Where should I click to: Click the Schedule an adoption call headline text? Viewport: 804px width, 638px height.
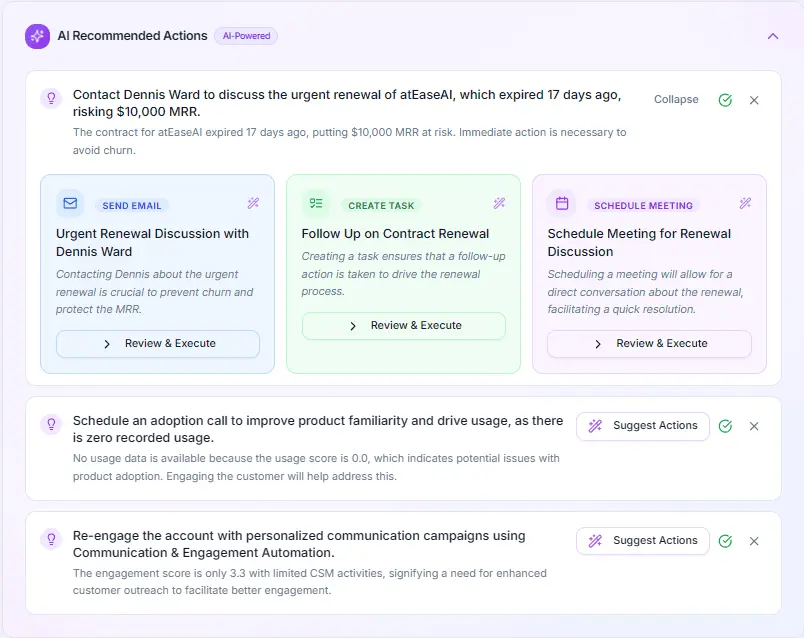pos(318,429)
